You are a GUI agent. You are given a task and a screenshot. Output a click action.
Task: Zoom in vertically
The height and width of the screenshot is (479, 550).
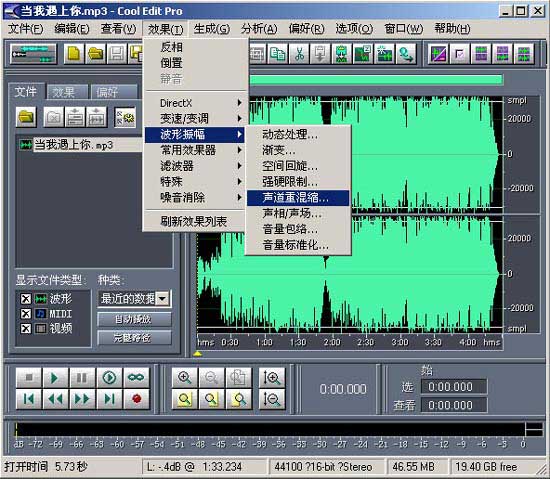click(x=272, y=377)
